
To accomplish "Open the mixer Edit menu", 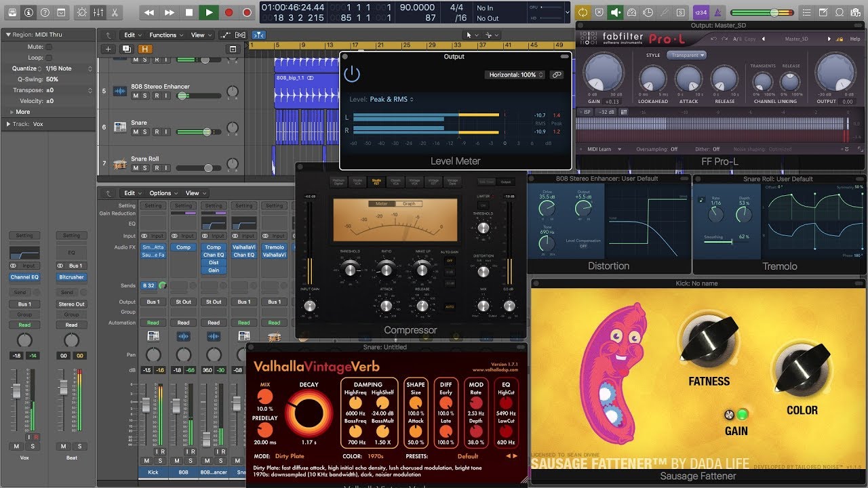I will coord(132,193).
